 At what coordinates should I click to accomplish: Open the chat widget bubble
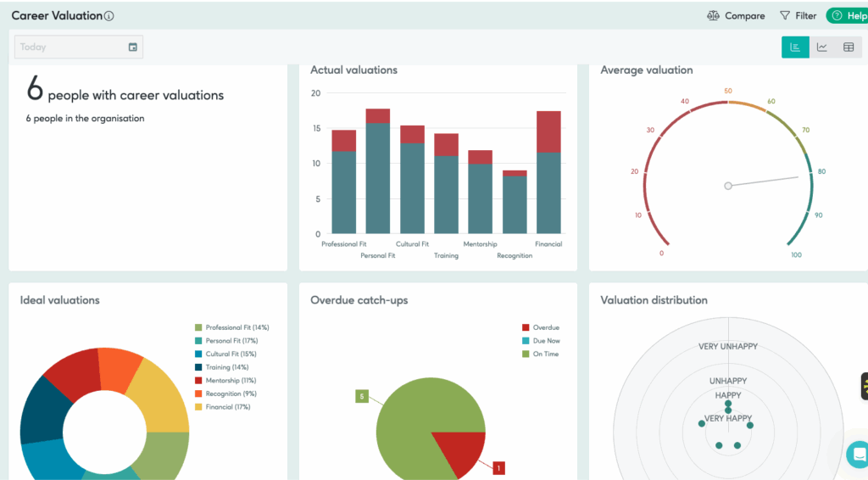click(858, 454)
